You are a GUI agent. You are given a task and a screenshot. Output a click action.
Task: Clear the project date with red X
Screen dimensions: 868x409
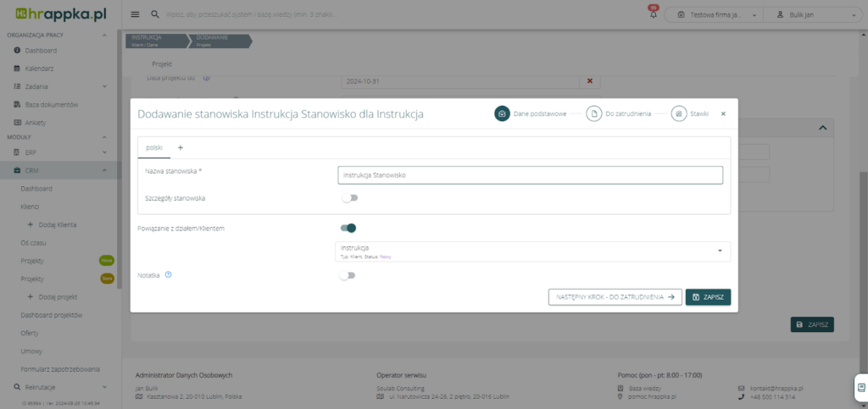tap(589, 80)
